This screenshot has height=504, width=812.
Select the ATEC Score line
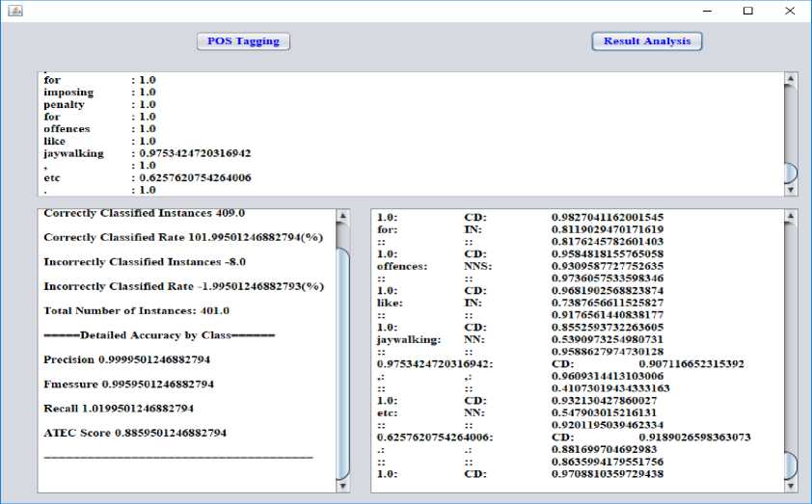pos(135,433)
